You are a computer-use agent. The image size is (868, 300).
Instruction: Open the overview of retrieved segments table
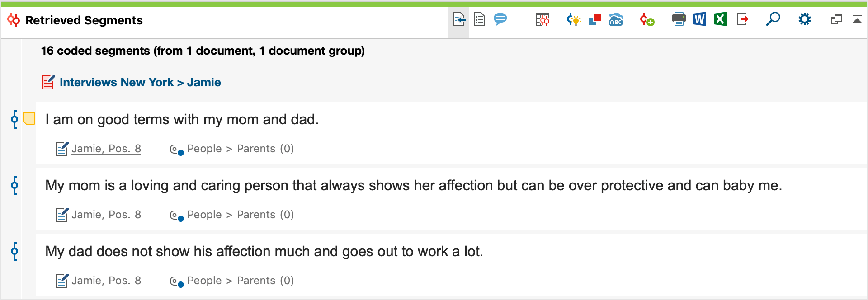point(542,19)
